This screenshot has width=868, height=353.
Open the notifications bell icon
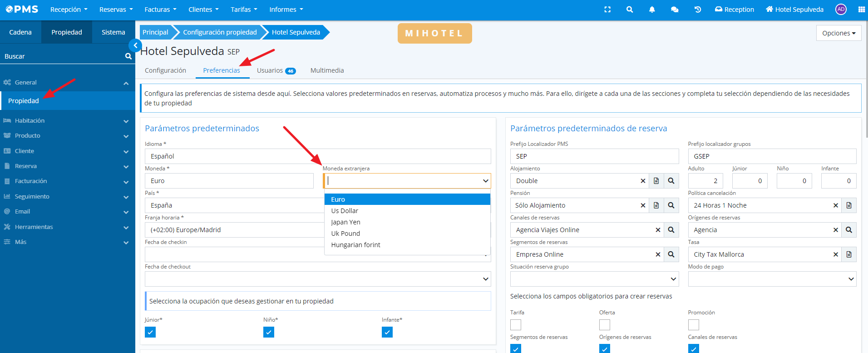pyautogui.click(x=652, y=10)
